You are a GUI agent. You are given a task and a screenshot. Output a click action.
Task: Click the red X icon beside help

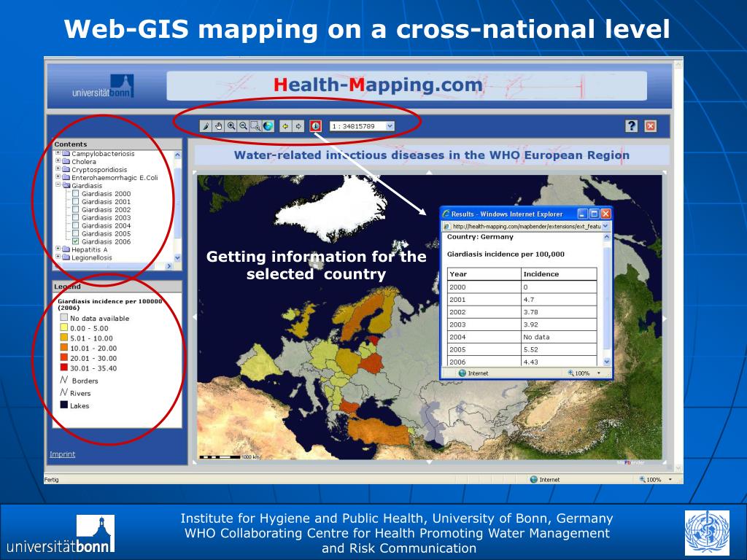point(650,125)
